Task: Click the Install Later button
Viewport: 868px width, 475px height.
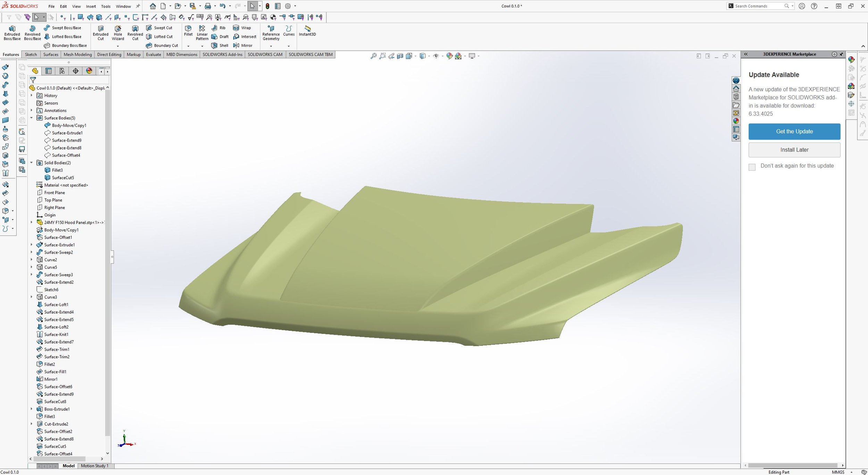Action: click(794, 150)
